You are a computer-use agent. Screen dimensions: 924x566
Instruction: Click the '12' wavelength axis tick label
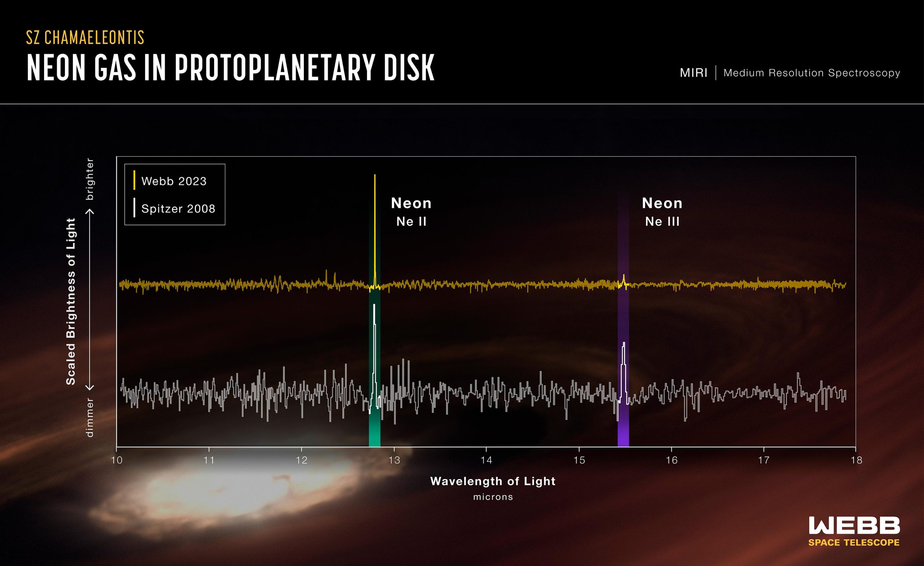(301, 460)
